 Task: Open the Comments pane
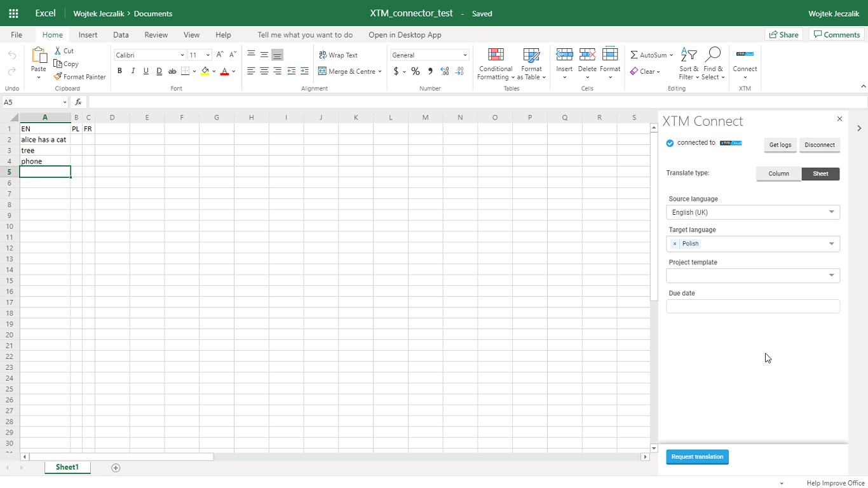coord(837,35)
